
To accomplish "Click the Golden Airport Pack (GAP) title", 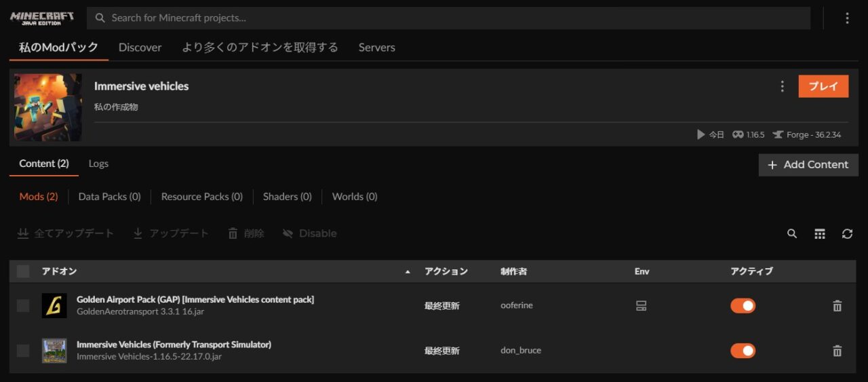I will tap(195, 300).
